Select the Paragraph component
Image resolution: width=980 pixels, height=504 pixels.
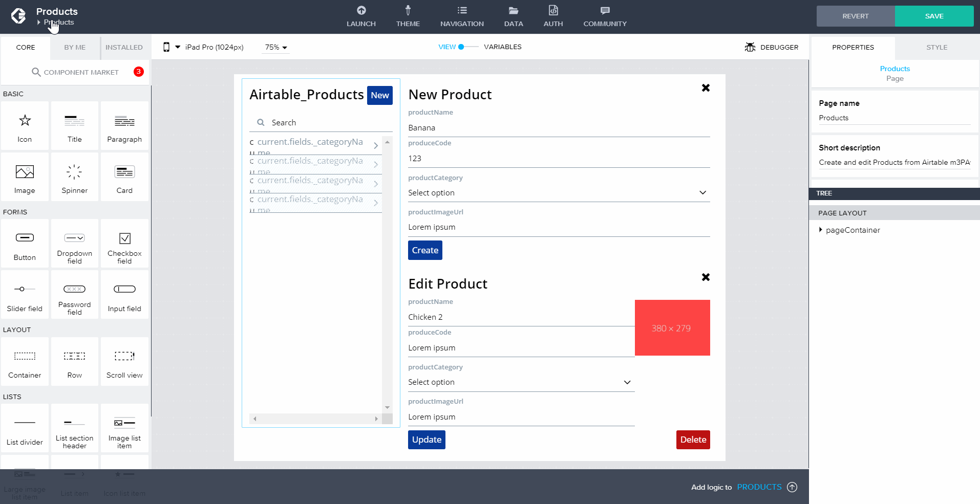coord(124,125)
